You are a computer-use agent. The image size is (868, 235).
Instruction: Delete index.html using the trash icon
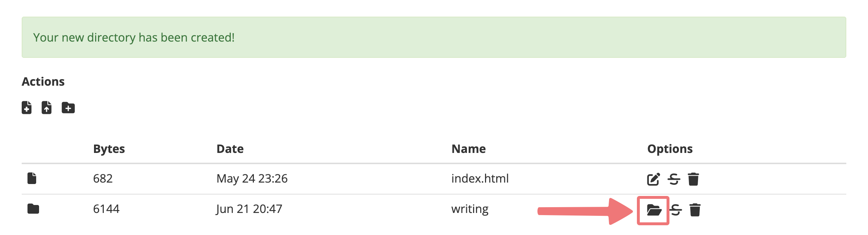pos(693,179)
